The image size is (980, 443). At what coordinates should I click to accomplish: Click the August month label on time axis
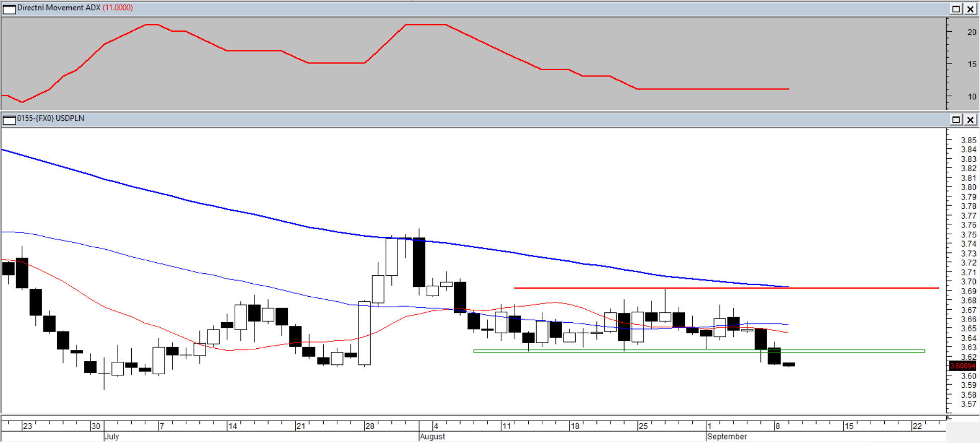tap(432, 436)
